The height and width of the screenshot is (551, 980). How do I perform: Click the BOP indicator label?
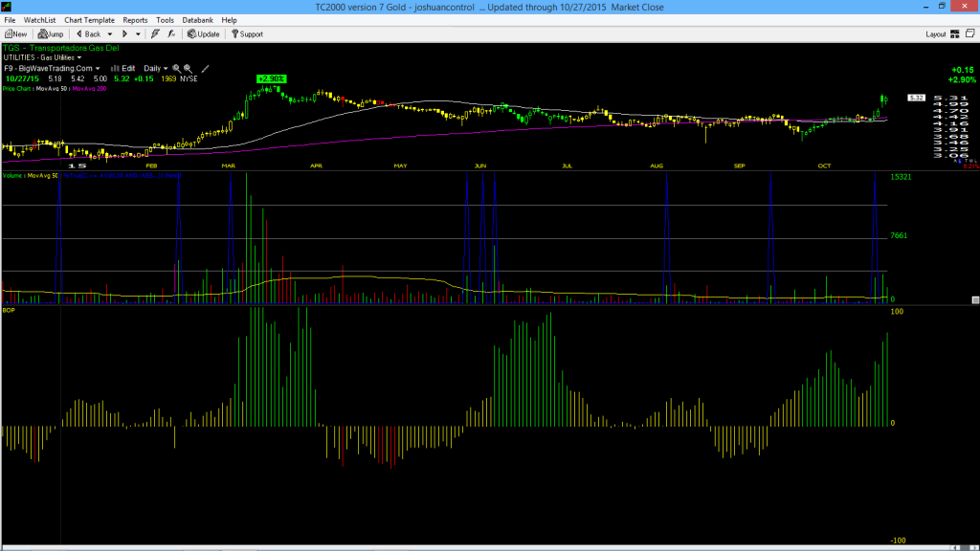click(9, 310)
